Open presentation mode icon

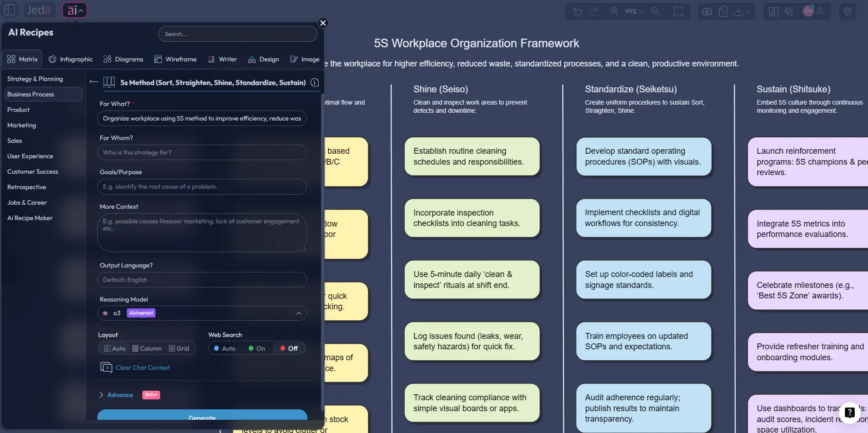pos(789,11)
